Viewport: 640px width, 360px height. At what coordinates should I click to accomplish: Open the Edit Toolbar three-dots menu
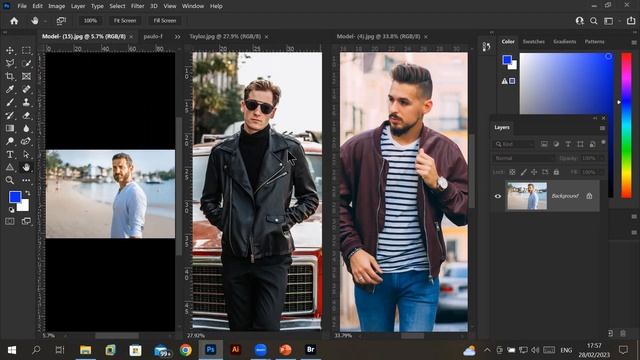click(x=26, y=180)
